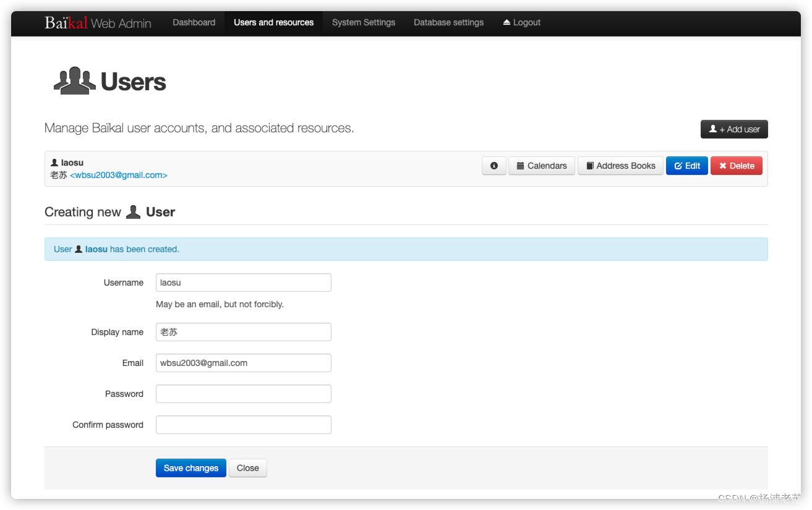
Task: Click the Confirm password field
Action: coord(244,425)
